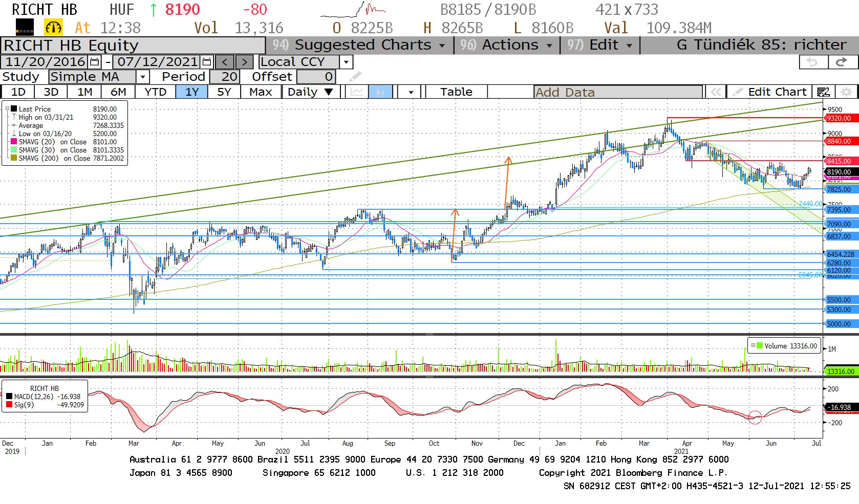859x504 pixels.
Task: Click the olive SMAVG (200) color swatch
Action: coord(14,158)
